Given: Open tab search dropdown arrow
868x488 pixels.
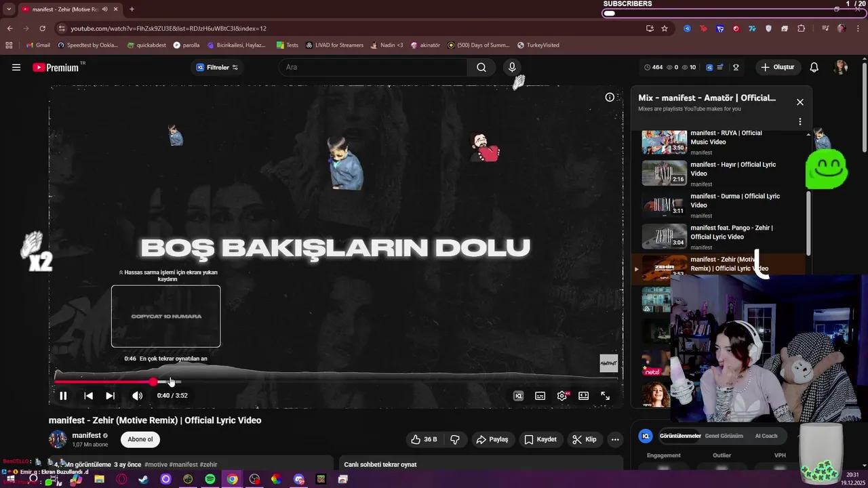Looking at the screenshot, I should (x=8, y=9).
